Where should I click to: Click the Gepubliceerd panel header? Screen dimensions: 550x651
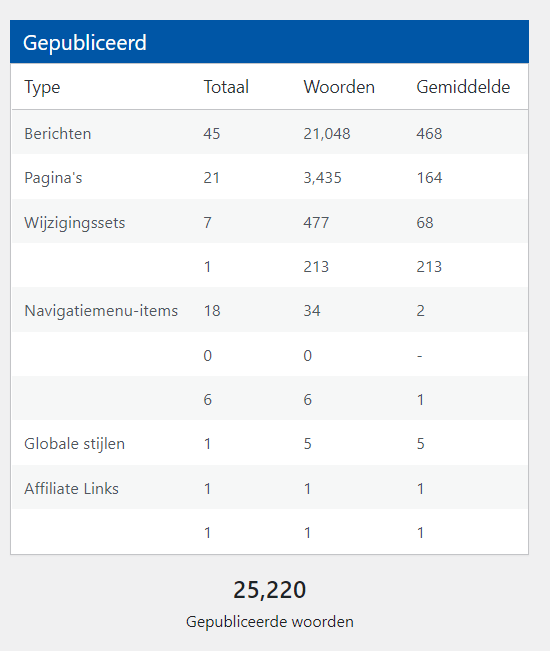[x=269, y=42]
